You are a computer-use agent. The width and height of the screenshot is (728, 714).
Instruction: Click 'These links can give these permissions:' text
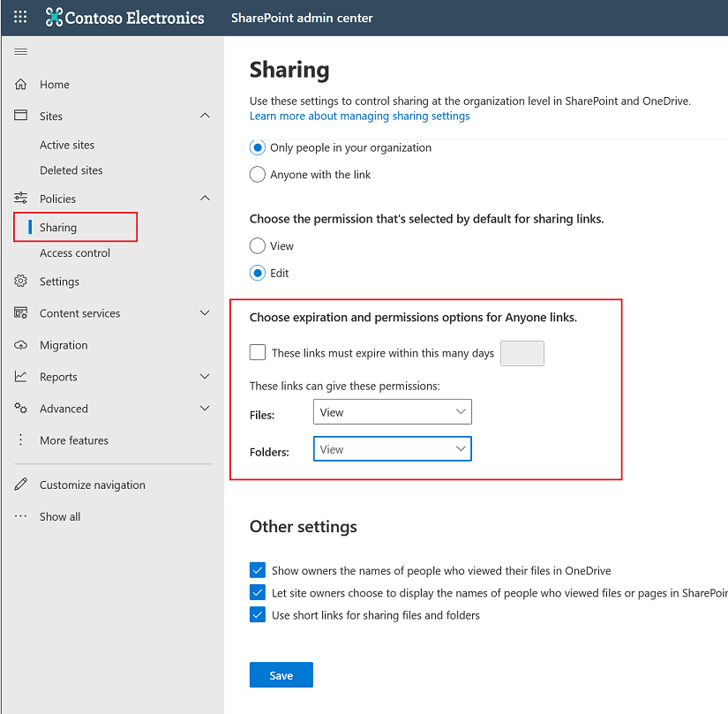(x=344, y=386)
